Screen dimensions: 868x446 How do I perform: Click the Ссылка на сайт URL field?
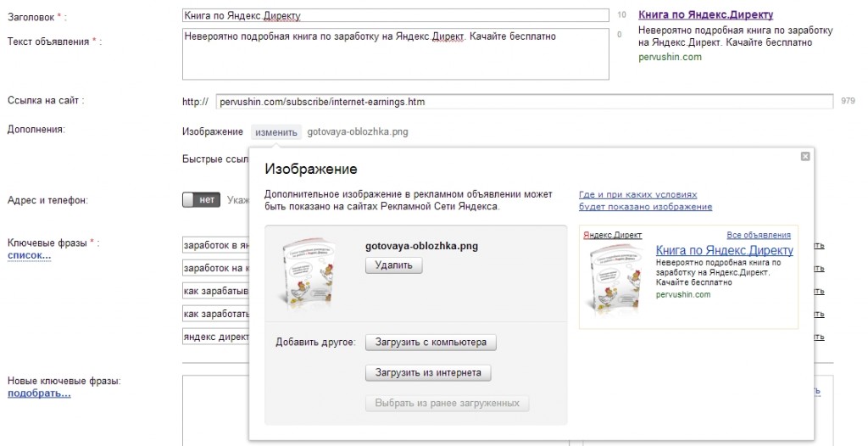[524, 102]
